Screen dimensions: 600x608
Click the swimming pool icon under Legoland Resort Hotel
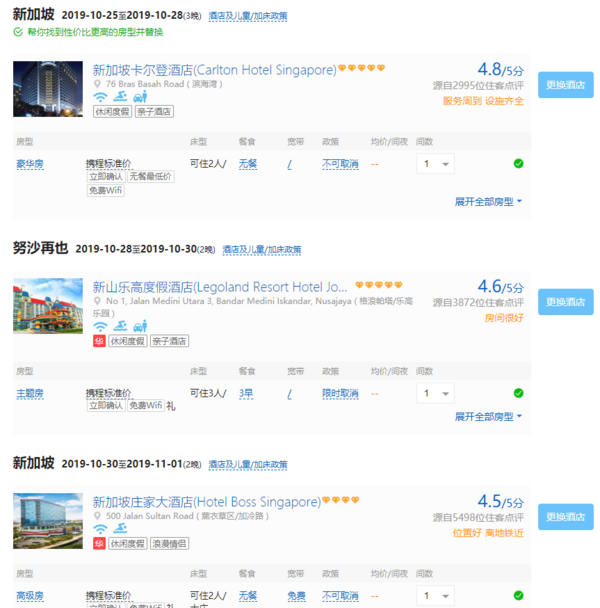120,326
